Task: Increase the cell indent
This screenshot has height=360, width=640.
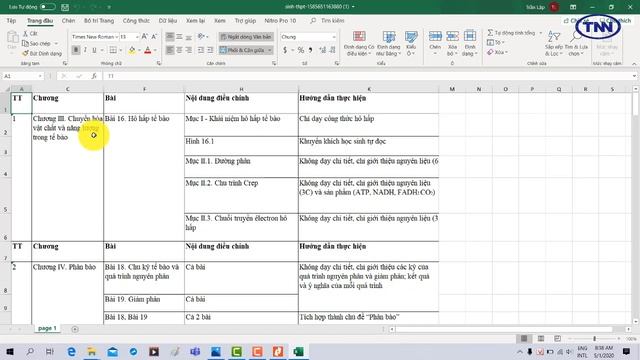Action: pyautogui.click(x=210, y=50)
